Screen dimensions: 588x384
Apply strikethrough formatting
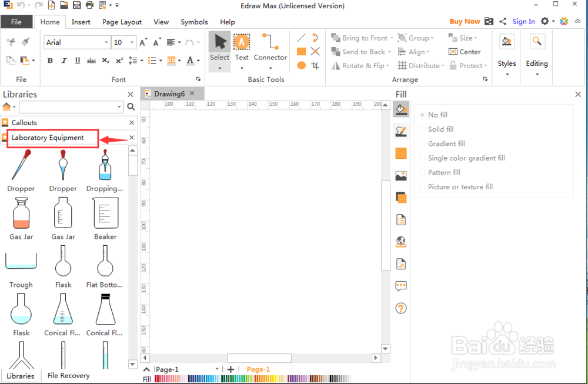(x=91, y=61)
